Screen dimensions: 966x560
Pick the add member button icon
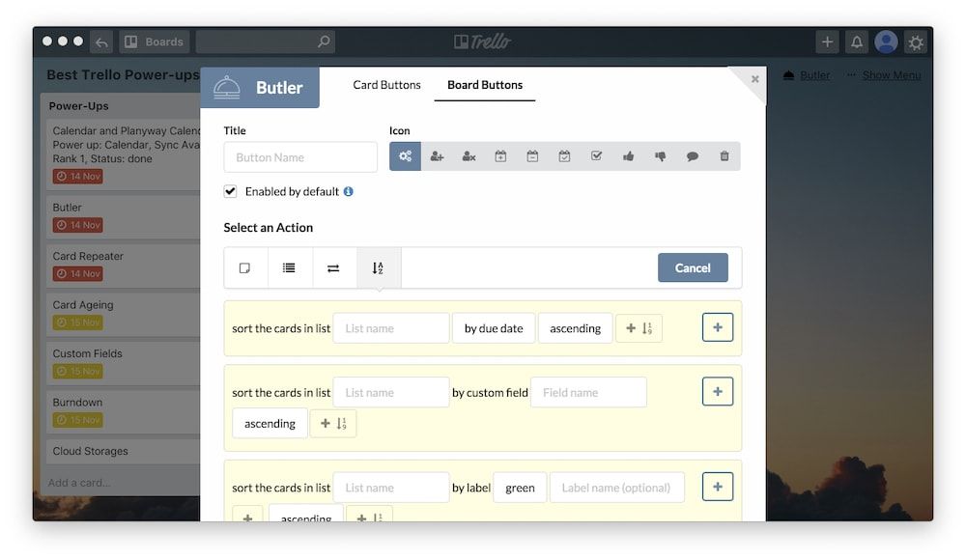[437, 156]
